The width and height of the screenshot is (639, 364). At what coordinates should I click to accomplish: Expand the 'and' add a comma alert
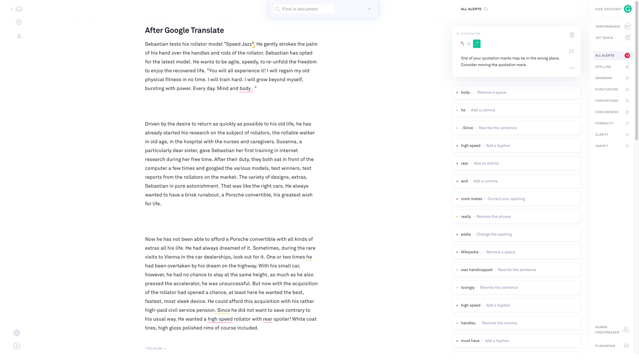[x=516, y=181]
